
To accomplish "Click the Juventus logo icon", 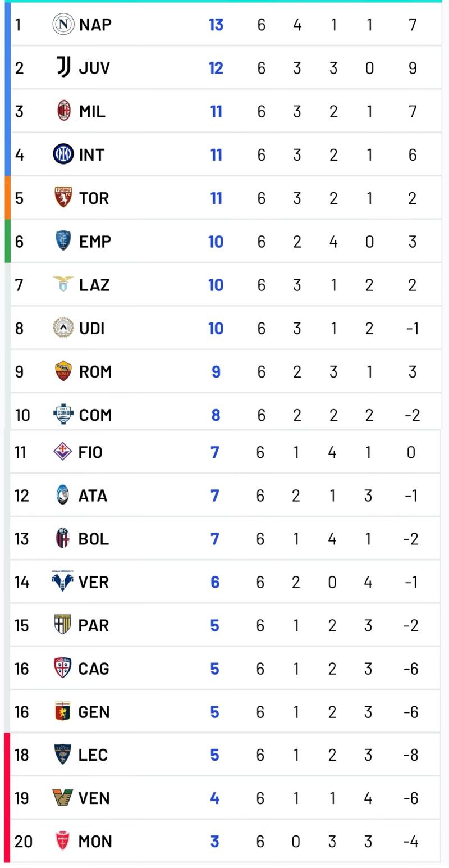I will pos(63,67).
